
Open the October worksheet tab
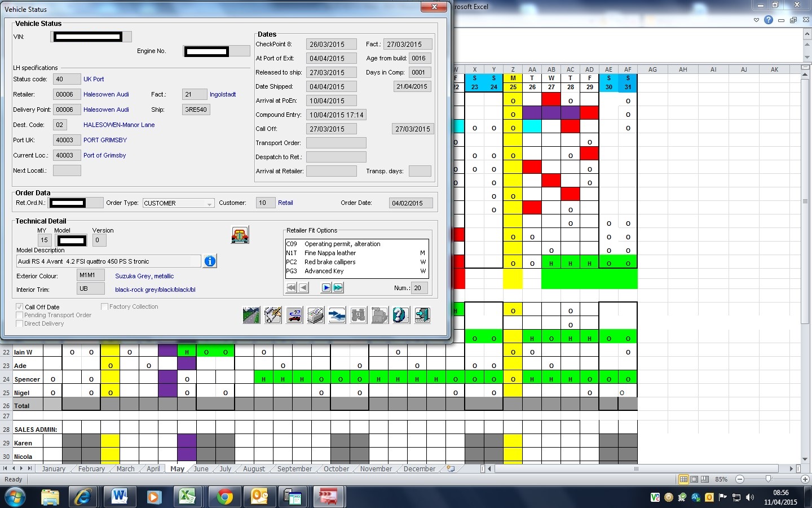336,469
